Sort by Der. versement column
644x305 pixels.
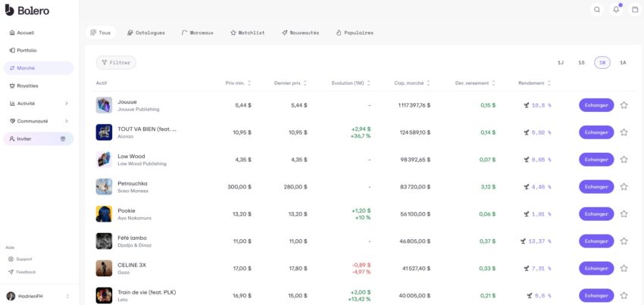[x=475, y=83]
